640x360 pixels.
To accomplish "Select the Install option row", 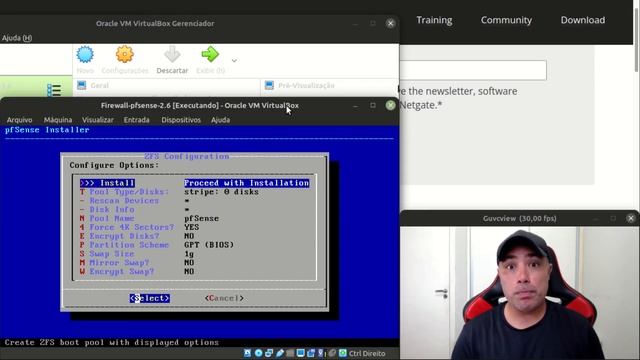I will pos(194,183).
